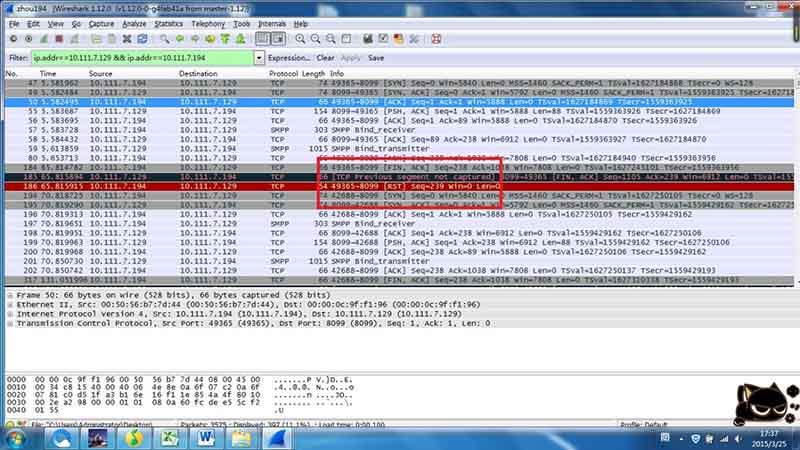Image resolution: width=800 pixels, height=450 pixels.
Task: Select packet 47 SYN row
Action: (x=399, y=83)
